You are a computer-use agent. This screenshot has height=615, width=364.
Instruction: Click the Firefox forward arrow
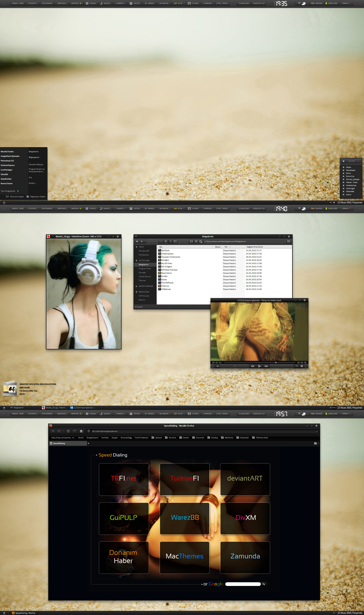click(x=59, y=431)
